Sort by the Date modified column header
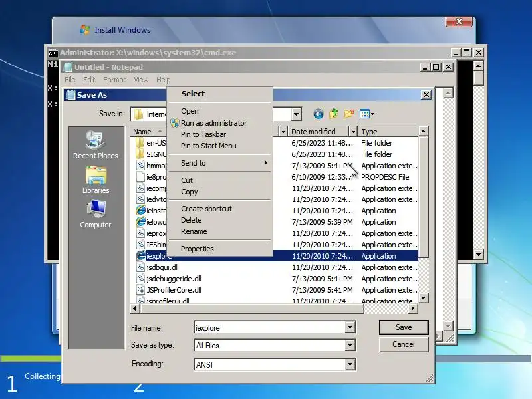Viewport: 532px width, 399px height. tap(319, 132)
